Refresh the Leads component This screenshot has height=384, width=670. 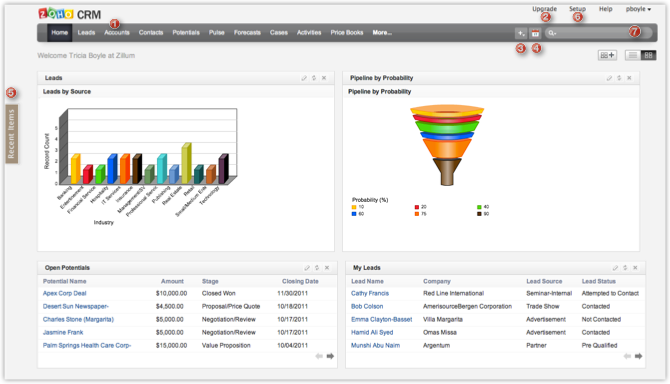(x=314, y=78)
